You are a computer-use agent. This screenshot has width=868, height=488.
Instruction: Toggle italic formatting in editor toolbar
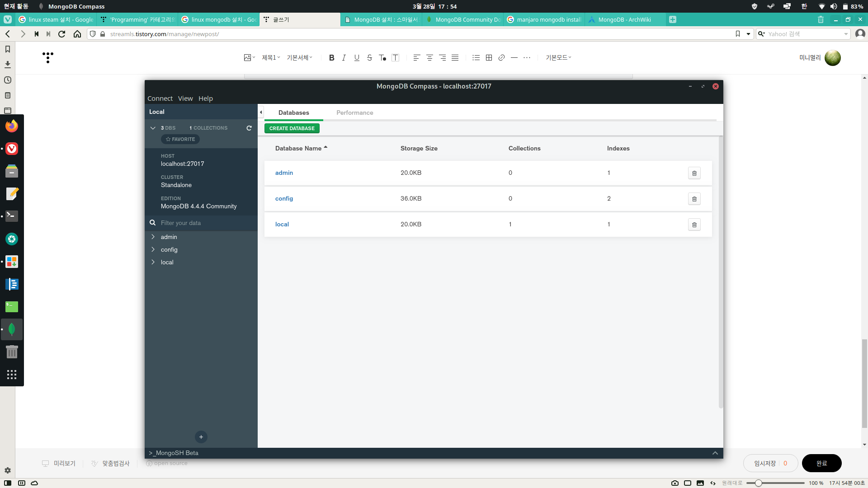click(x=344, y=58)
